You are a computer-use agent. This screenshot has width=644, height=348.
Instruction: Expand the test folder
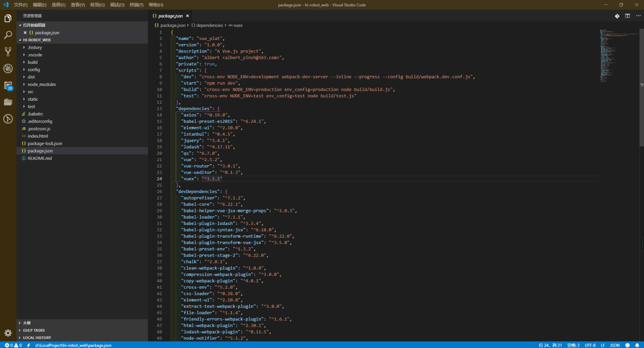82,107
